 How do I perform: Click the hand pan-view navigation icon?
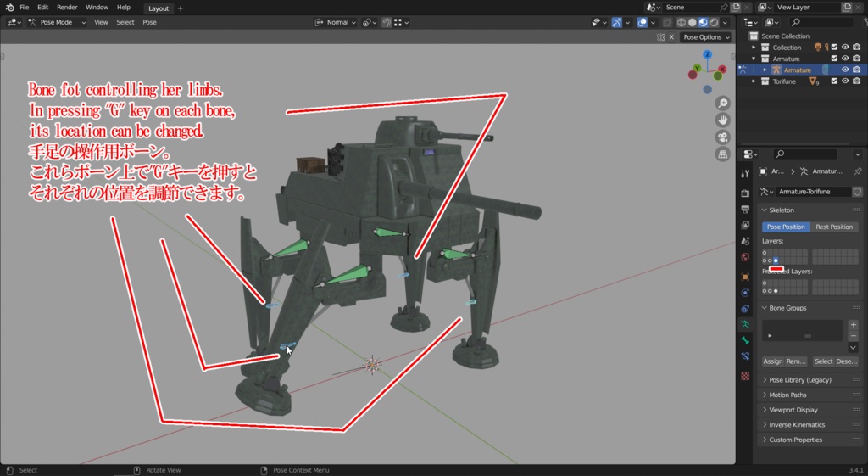click(722, 120)
